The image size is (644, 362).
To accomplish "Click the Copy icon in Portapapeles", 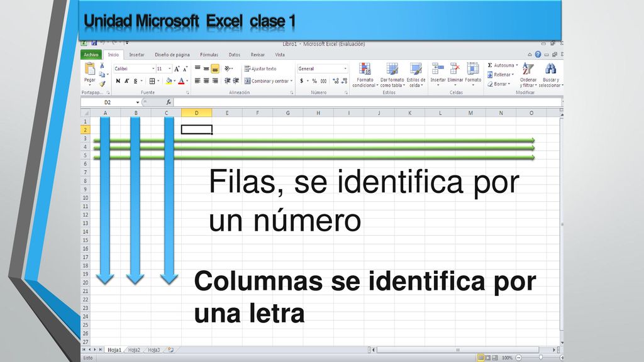I will coord(103,74).
